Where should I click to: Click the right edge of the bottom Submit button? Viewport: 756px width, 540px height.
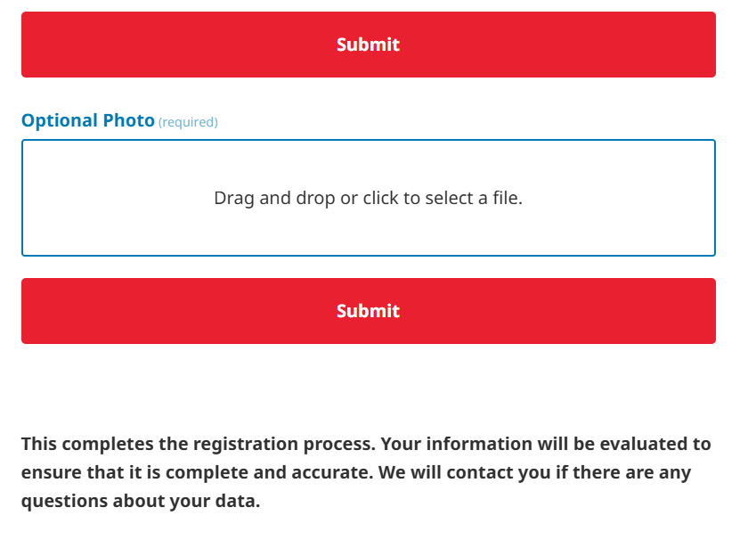[707, 311]
